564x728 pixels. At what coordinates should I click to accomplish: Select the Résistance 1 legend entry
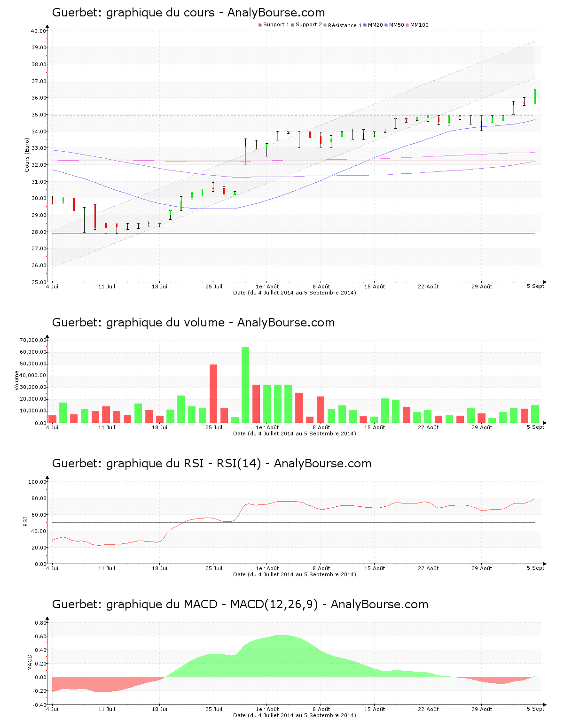pos(345,25)
